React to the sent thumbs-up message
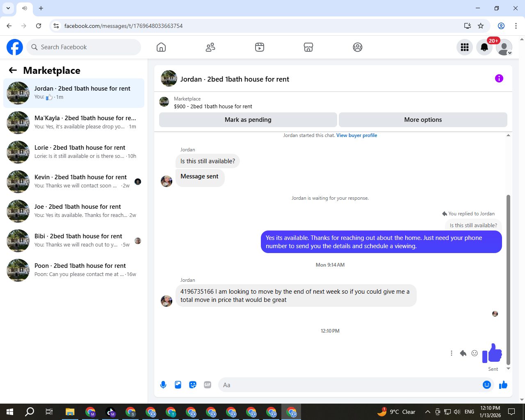The image size is (525, 420). click(475, 353)
